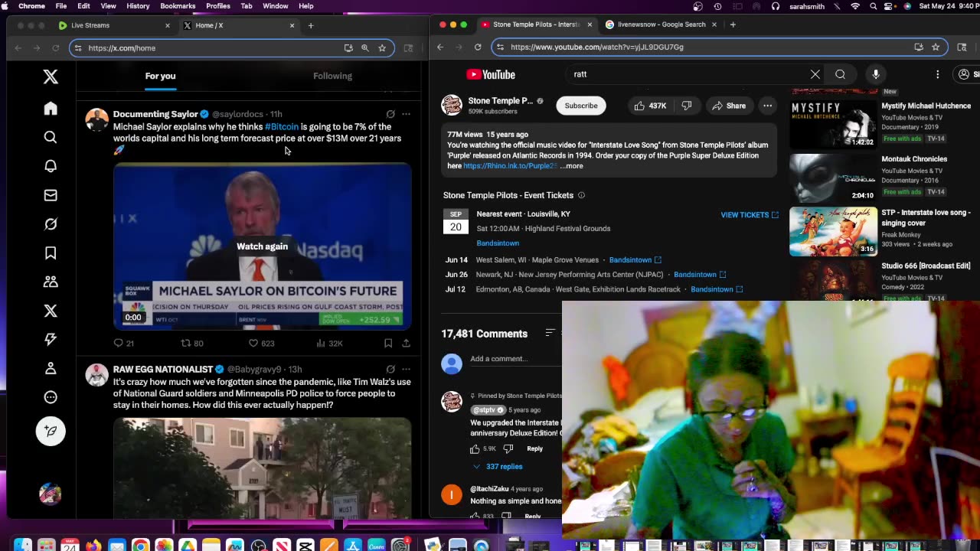Click Grok icon on RAW EGG NATIONALIST post
This screenshot has width=980, height=551.
click(x=390, y=370)
